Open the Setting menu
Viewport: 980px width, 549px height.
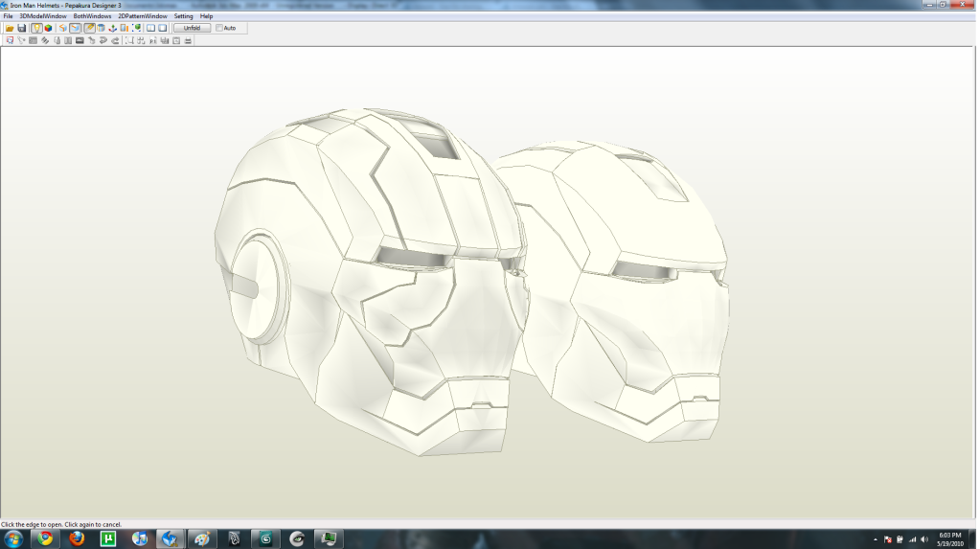pos(183,16)
